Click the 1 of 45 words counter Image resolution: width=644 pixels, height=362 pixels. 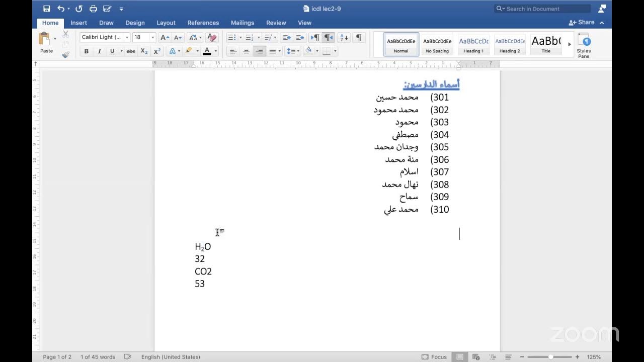[98, 357]
